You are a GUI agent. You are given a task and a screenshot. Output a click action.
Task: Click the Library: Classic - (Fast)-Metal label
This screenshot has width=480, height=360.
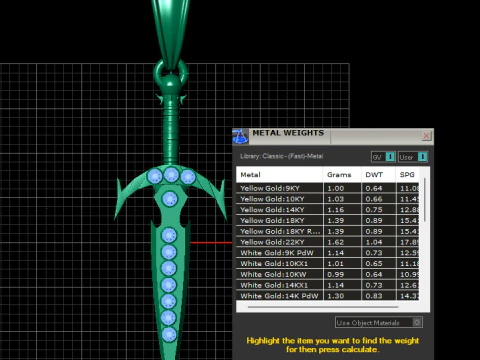click(281, 156)
